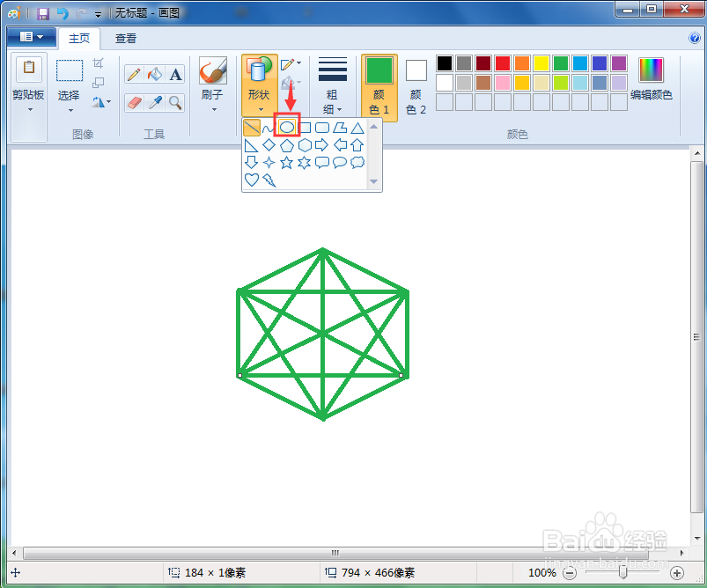Viewport: 707px width, 588px height.
Task: Select the Color picker eyedropper tool
Action: (x=155, y=103)
